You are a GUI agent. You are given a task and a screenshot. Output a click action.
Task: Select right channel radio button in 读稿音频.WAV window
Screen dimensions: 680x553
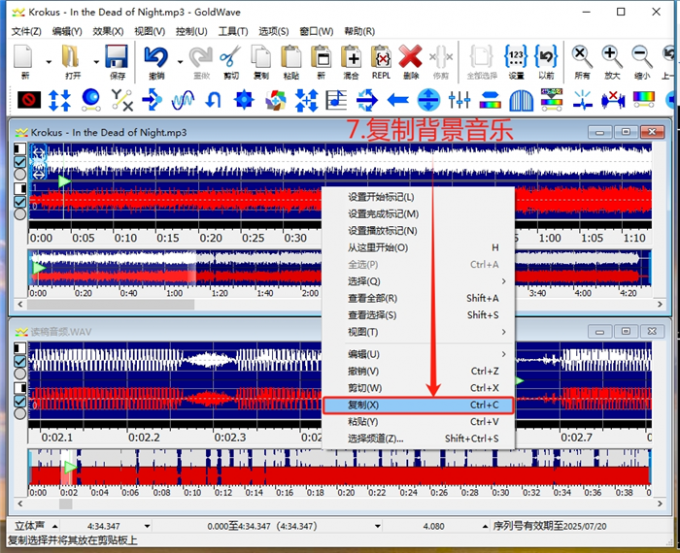[x=20, y=413]
